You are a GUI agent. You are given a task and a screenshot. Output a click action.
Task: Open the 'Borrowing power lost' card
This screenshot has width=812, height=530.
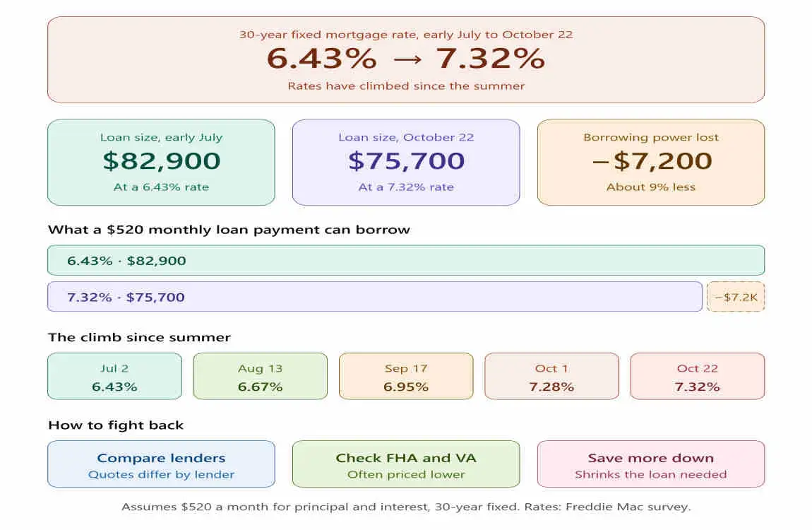tap(651, 162)
